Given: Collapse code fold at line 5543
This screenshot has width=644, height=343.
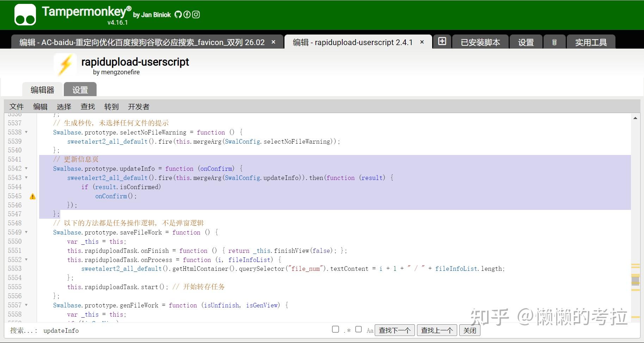Looking at the screenshot, I should pyautogui.click(x=26, y=178).
